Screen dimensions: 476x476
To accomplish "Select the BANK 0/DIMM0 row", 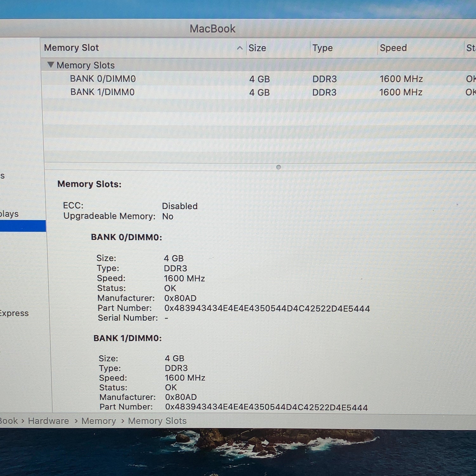I will pos(259,79).
